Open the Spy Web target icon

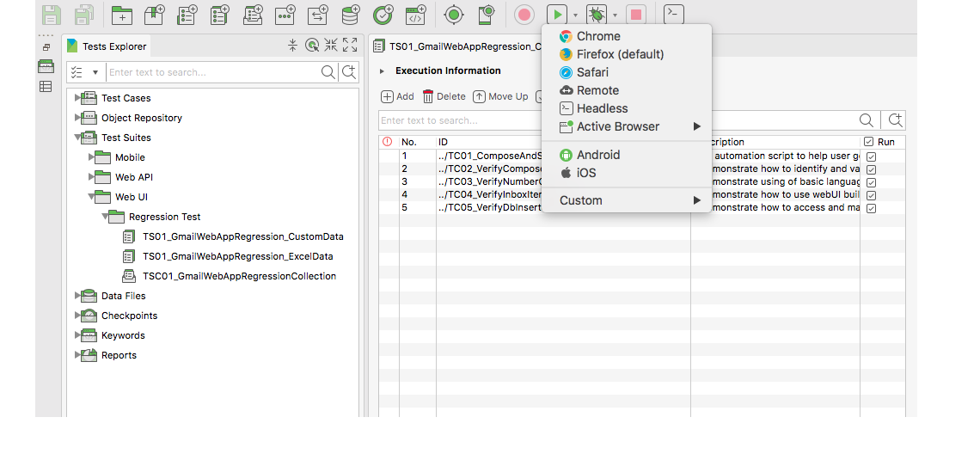click(455, 15)
